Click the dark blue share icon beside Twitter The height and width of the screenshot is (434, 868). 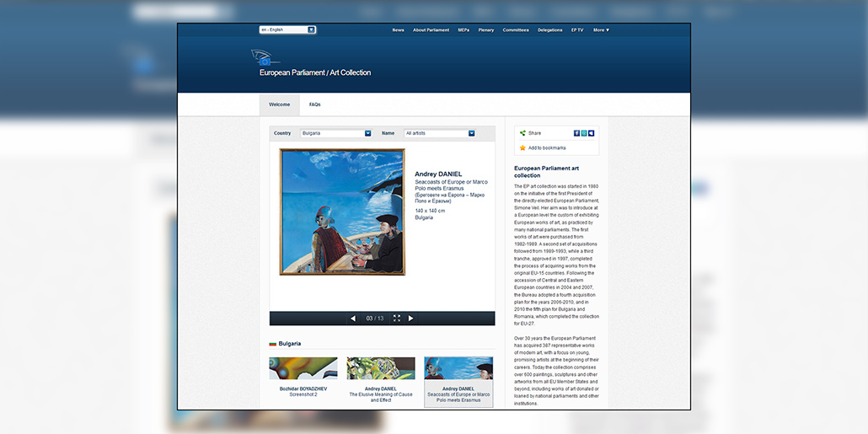(592, 133)
